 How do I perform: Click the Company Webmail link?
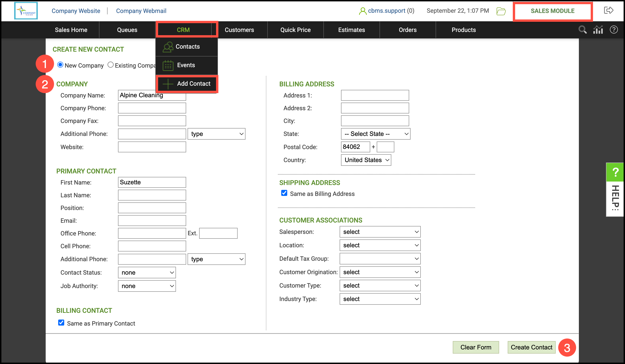[141, 11]
